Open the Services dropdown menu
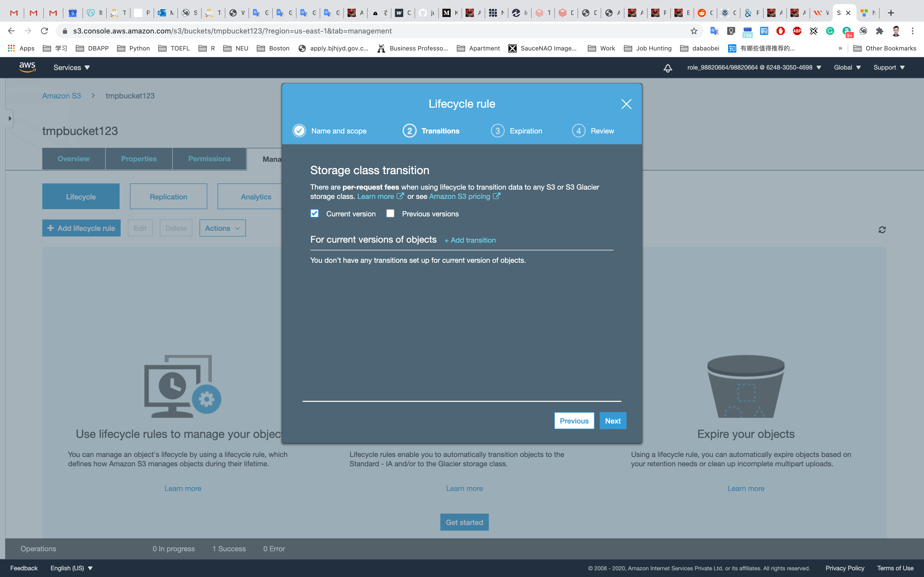Viewport: 924px width, 577px height. point(71,67)
